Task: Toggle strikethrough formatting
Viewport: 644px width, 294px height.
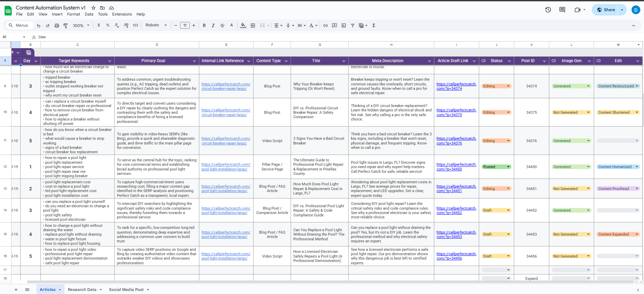Action: (x=222, y=25)
